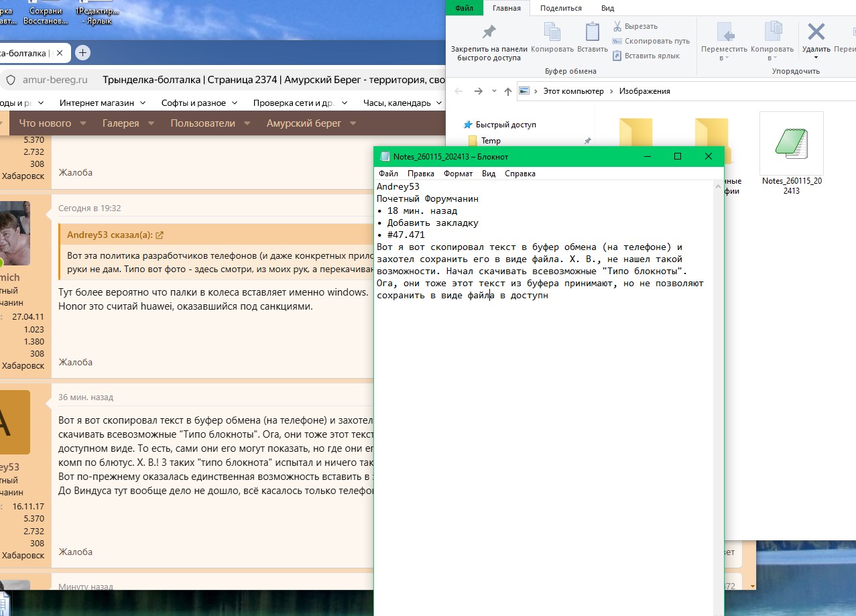Click the Cut scissors icon
Screen dimensions: 856x616
click(617, 26)
